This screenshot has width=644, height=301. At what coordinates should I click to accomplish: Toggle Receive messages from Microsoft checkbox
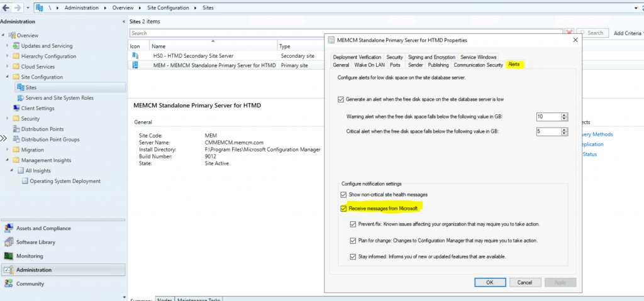tap(343, 208)
